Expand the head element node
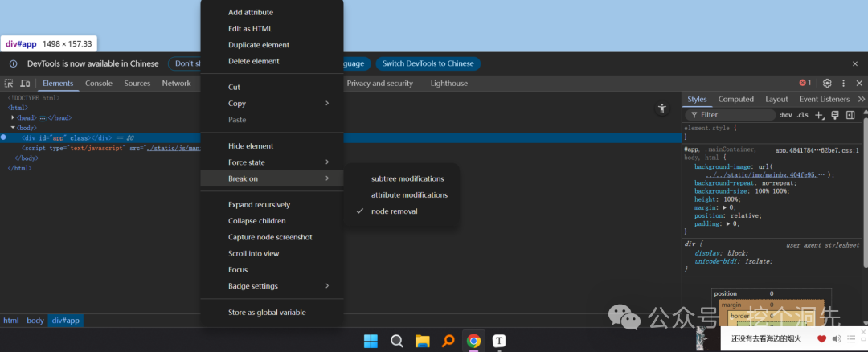 (13, 118)
